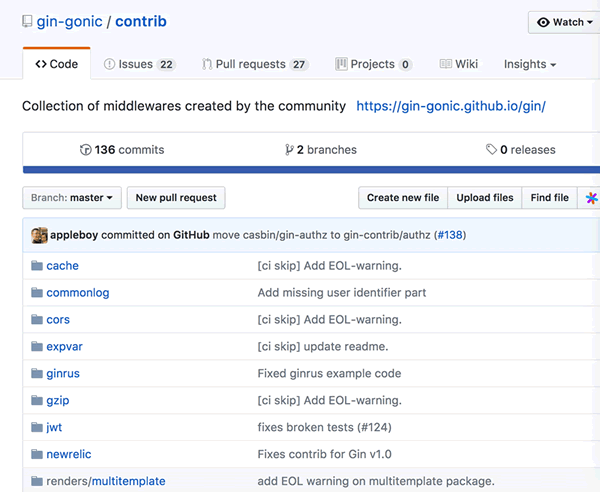Click the folder icon beside jwt

pos(37,427)
